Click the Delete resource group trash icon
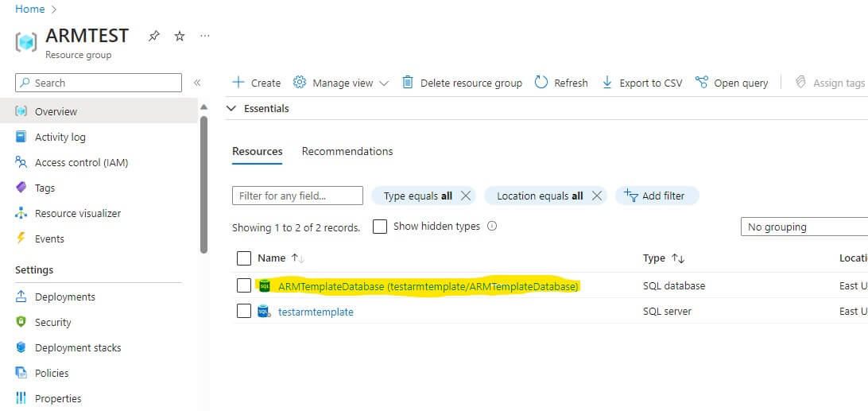868x411 pixels. pyautogui.click(x=408, y=83)
